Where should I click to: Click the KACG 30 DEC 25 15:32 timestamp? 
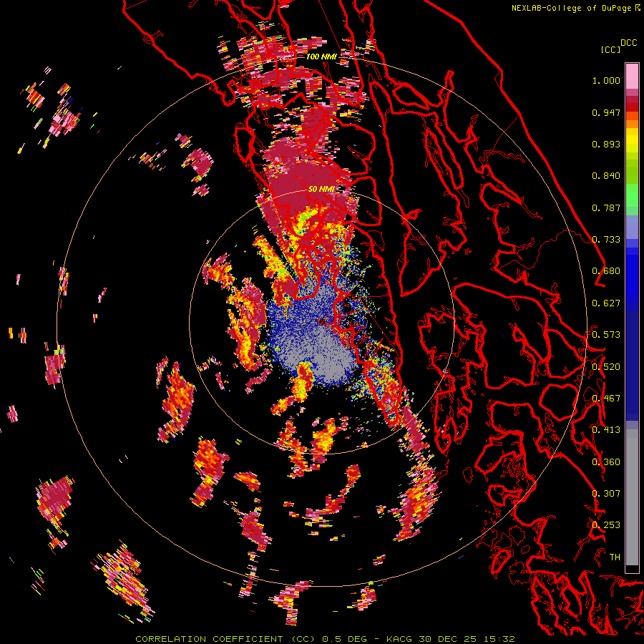[450, 639]
